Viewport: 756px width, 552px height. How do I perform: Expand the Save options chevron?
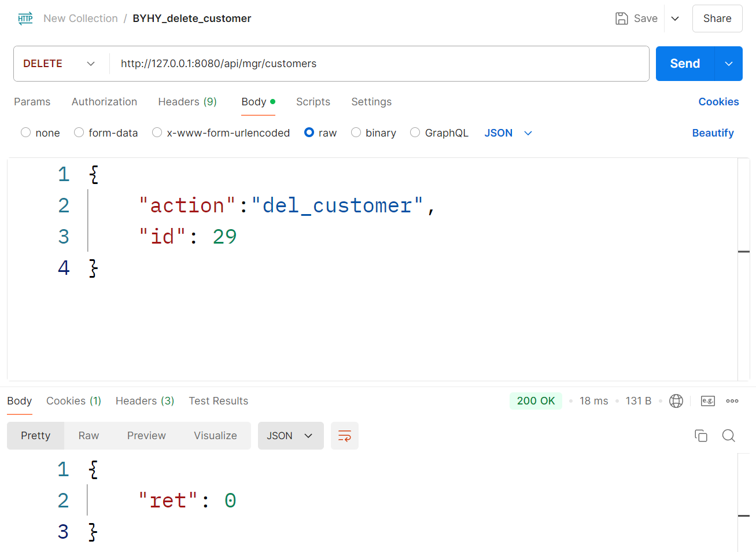point(675,19)
